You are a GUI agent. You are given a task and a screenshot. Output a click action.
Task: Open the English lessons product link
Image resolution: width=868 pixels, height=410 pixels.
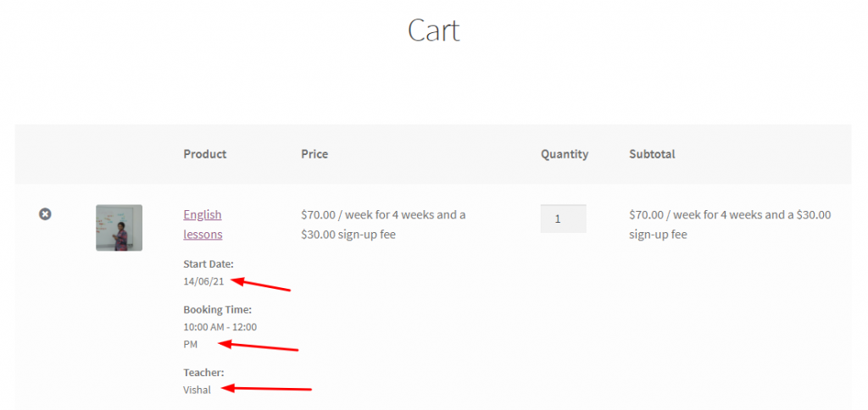point(203,224)
